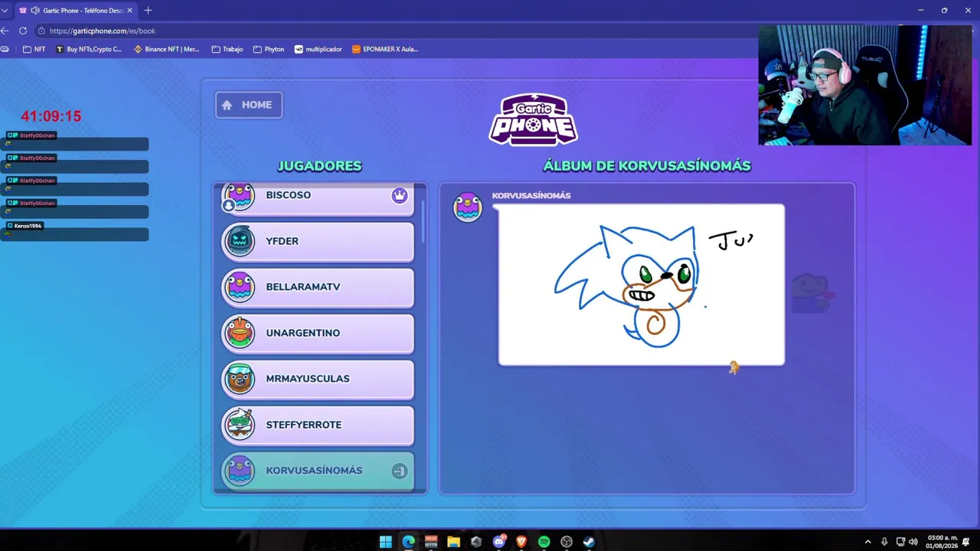This screenshot has width=980, height=551.
Task: Open the multiplicador bookmark
Action: click(318, 49)
